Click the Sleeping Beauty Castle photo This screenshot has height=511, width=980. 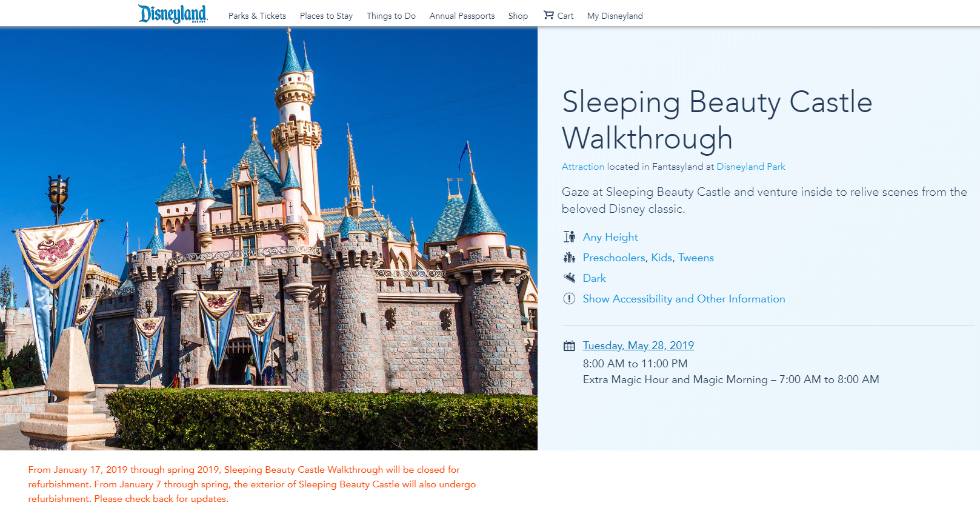[x=268, y=238]
